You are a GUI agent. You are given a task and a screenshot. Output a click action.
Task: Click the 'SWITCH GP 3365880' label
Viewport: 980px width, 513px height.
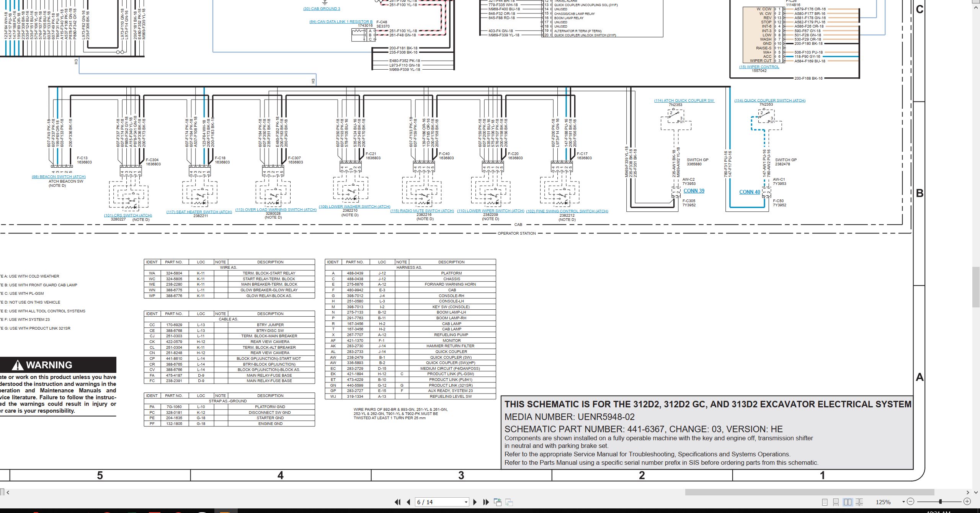(697, 162)
